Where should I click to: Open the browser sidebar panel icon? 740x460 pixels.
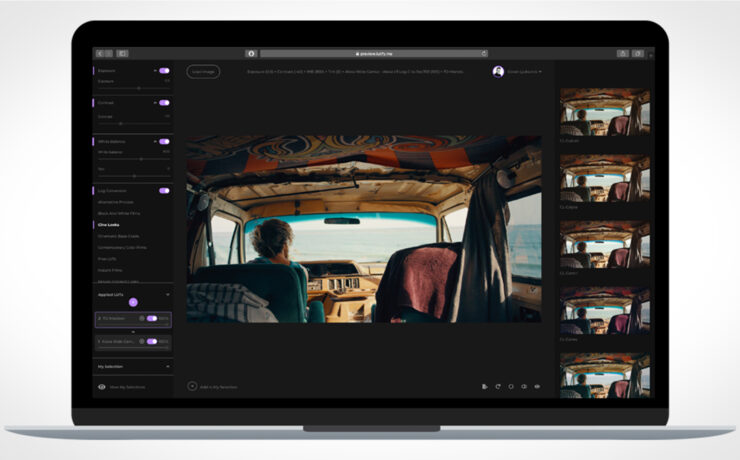click(122, 54)
